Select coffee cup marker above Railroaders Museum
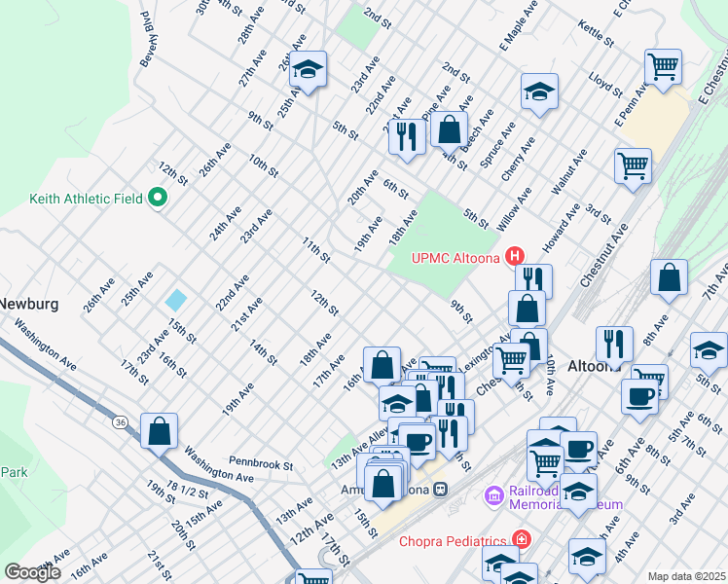Viewport: 728px width, 584px height. (579, 452)
